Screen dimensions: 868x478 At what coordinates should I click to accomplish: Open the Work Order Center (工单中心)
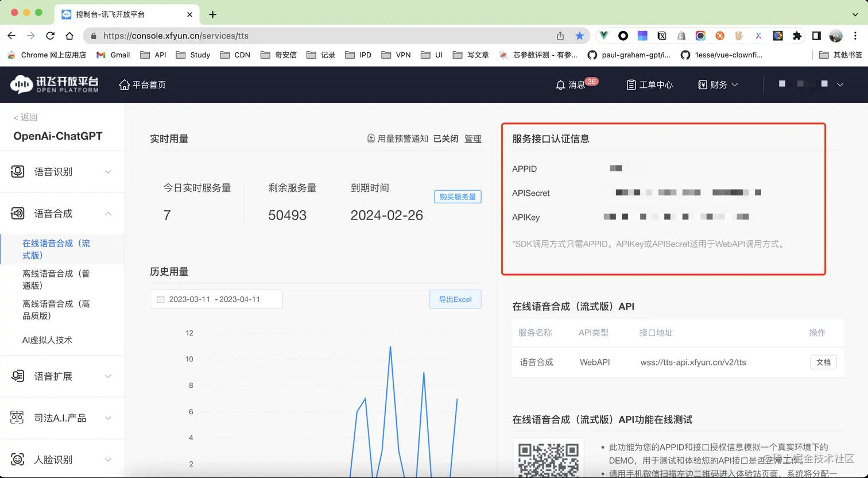pos(649,85)
